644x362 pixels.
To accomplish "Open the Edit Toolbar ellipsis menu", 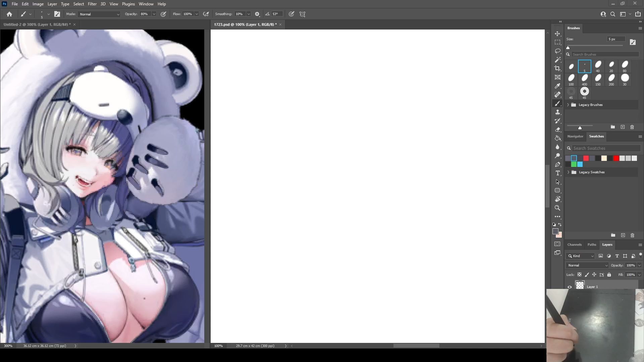I will point(557,217).
